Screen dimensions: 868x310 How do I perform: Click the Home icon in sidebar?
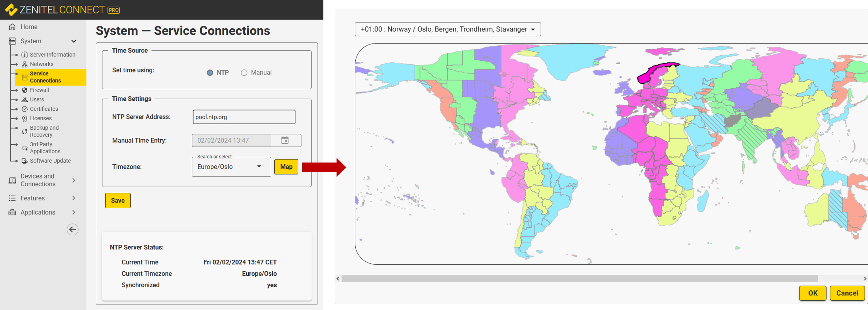coord(12,27)
